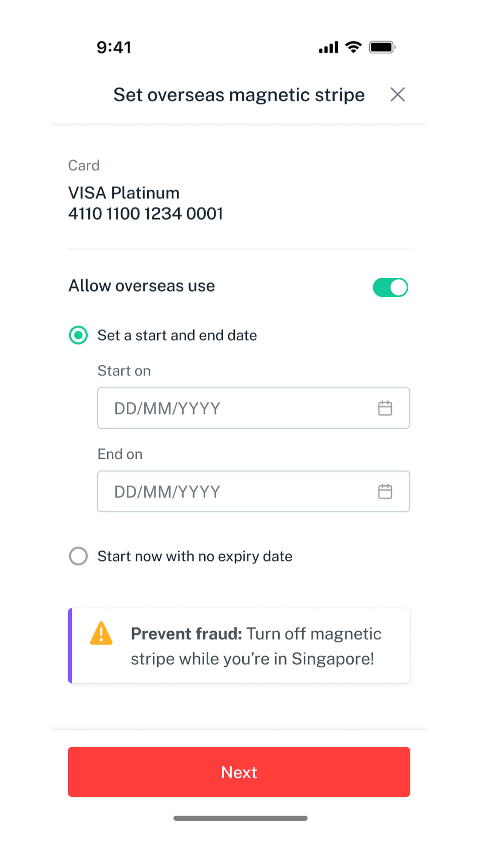
Task: Tap the card number 4110 1100 1234 0001
Action: [x=146, y=214]
